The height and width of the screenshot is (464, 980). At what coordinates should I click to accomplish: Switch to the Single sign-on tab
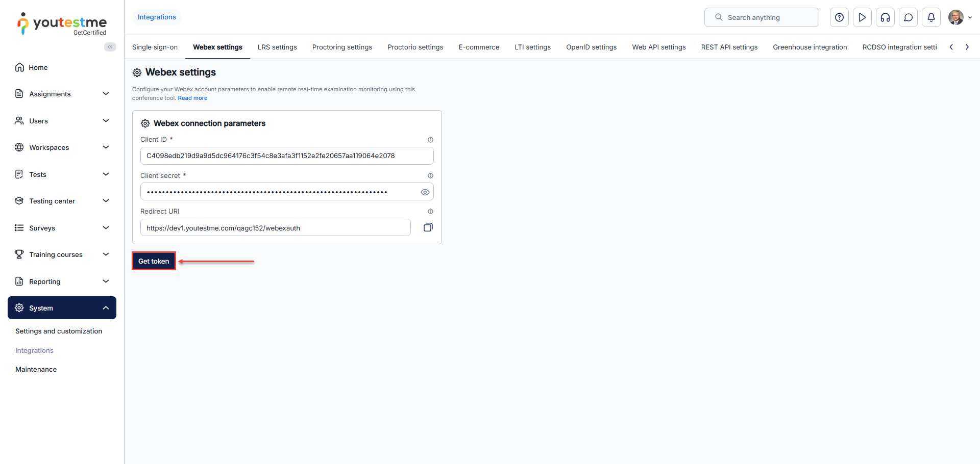(x=155, y=47)
